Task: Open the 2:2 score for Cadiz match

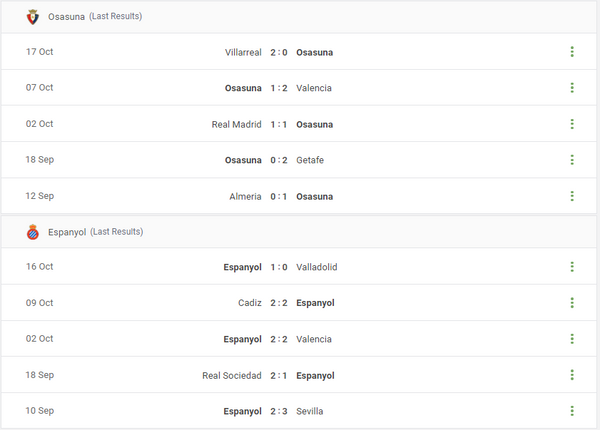Action: tap(279, 303)
